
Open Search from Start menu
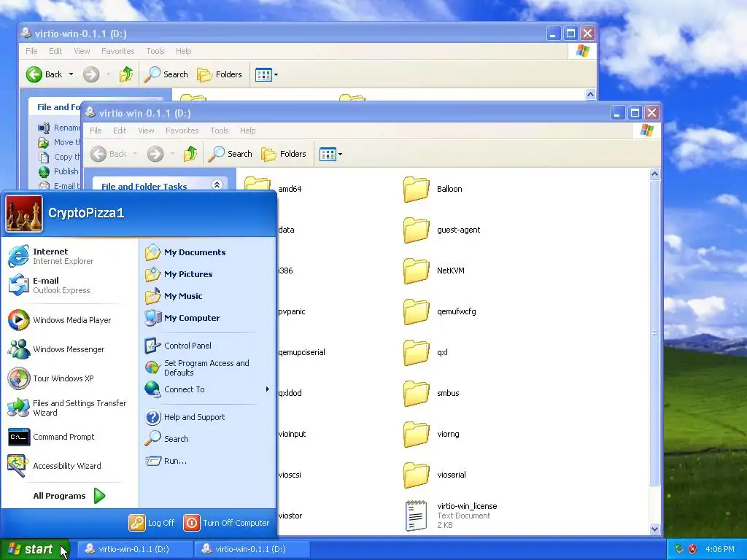(x=167, y=439)
